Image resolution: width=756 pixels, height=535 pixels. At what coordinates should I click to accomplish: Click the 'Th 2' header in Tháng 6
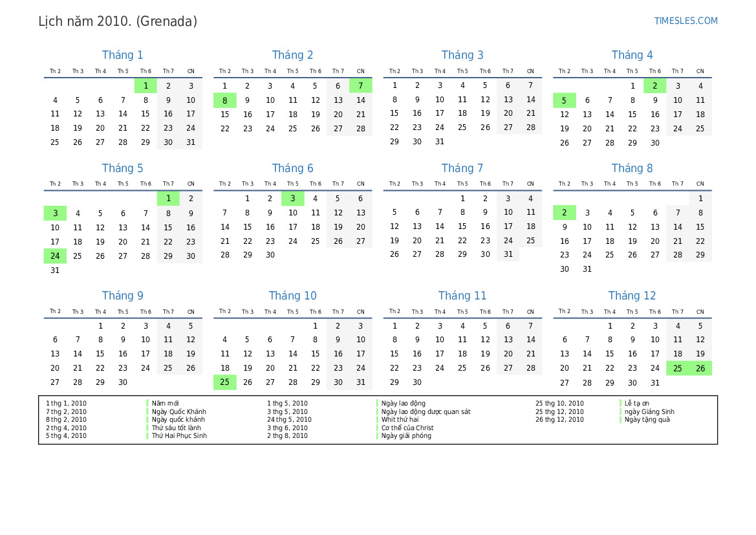coord(224,184)
